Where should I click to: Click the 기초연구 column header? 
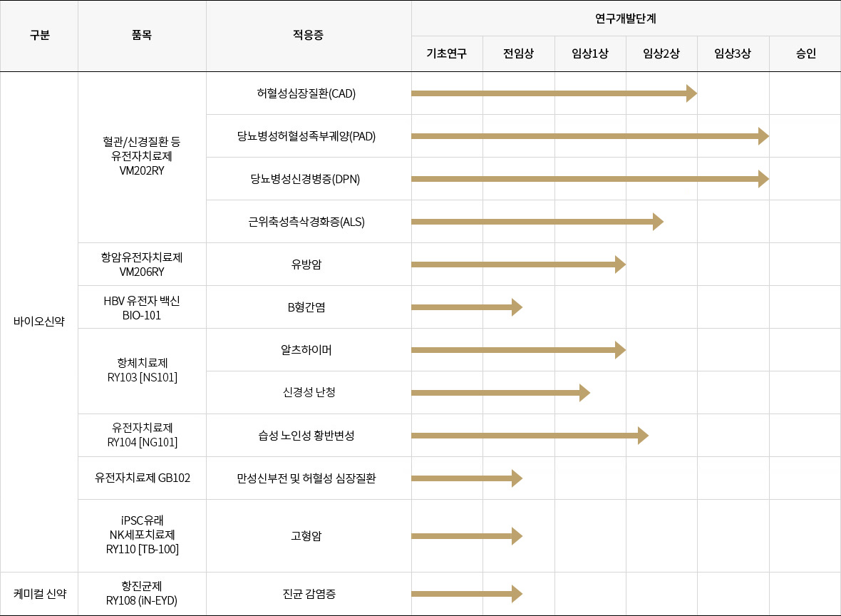(447, 54)
